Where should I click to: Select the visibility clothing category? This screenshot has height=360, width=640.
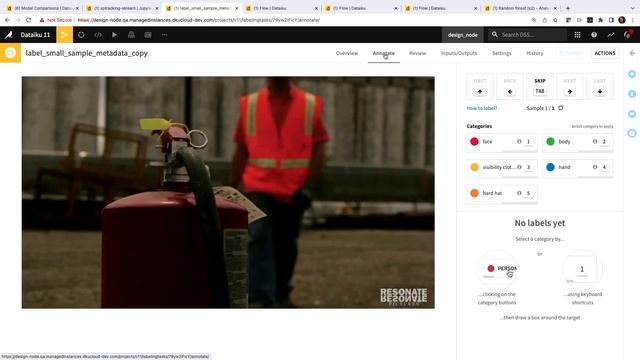click(x=502, y=167)
